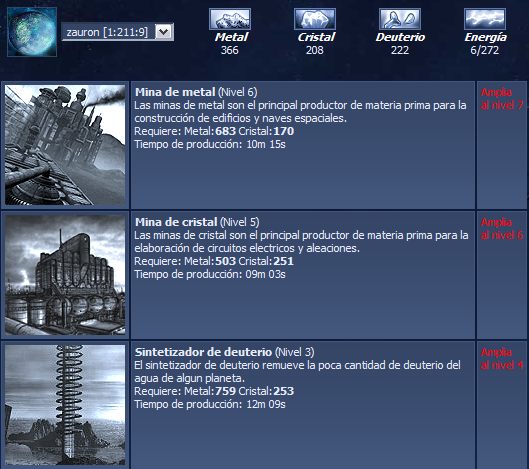Select the zauron [1:211:9] planet box
The image size is (529, 469).
tap(118, 32)
